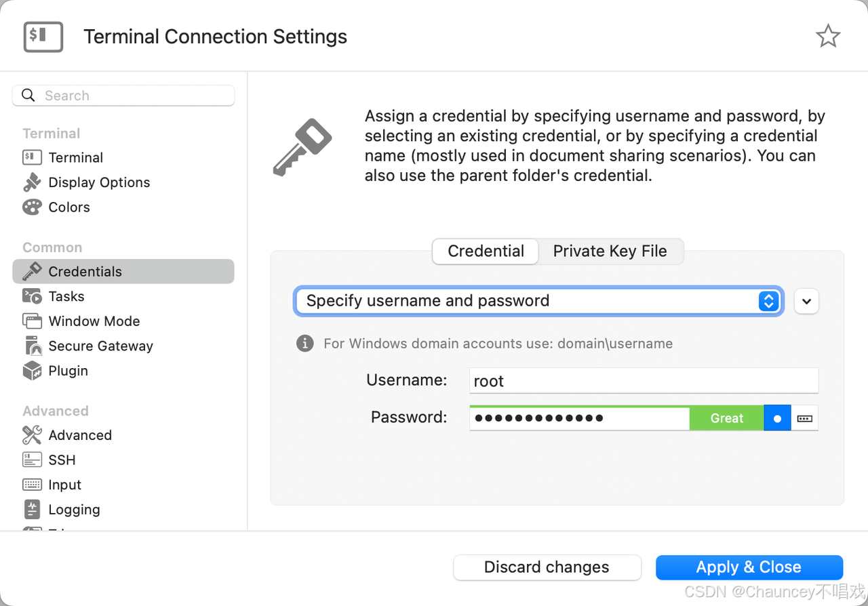Switch to the Private Key File tab
The width and height of the screenshot is (868, 606).
click(610, 251)
